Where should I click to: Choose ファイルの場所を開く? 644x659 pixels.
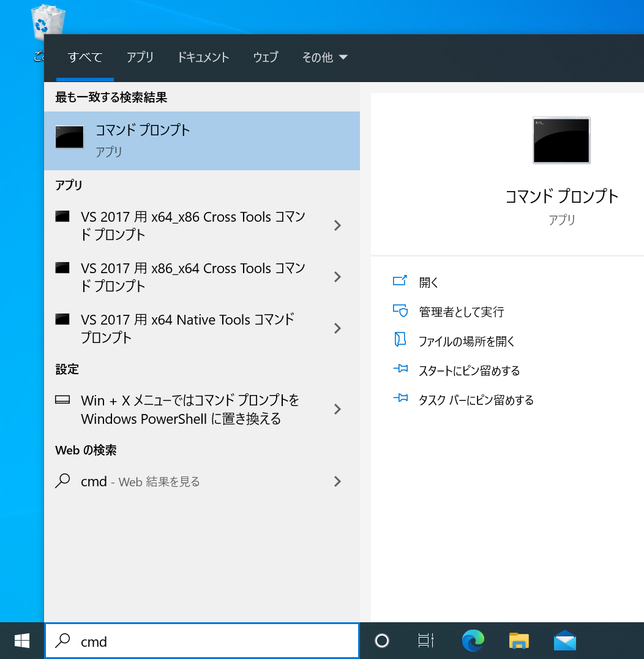466,341
